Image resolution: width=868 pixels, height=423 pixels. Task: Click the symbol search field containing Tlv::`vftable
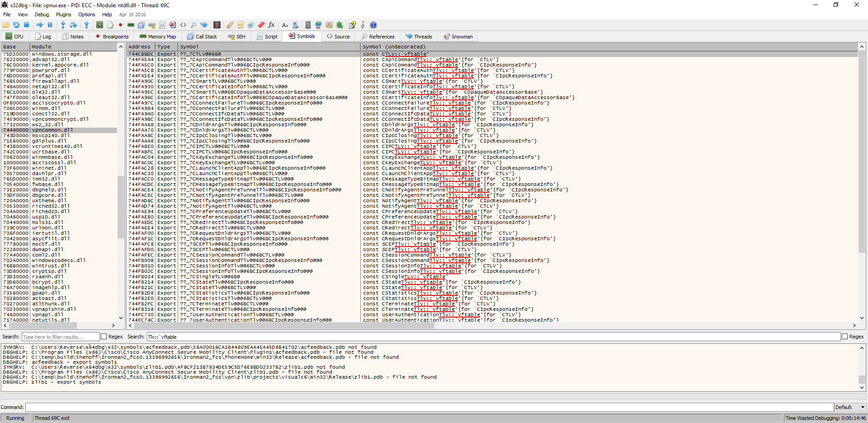(x=493, y=337)
